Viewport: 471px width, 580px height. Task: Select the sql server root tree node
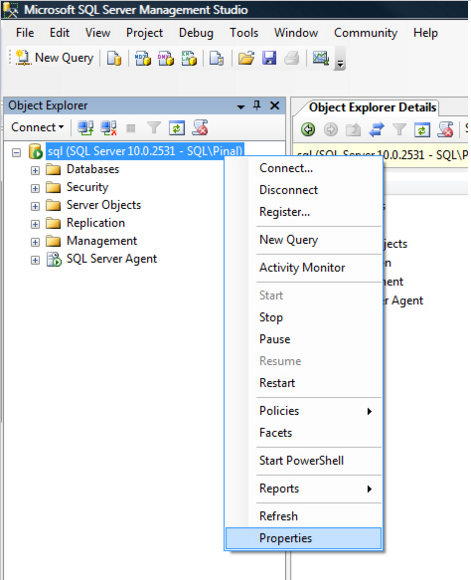(x=145, y=151)
